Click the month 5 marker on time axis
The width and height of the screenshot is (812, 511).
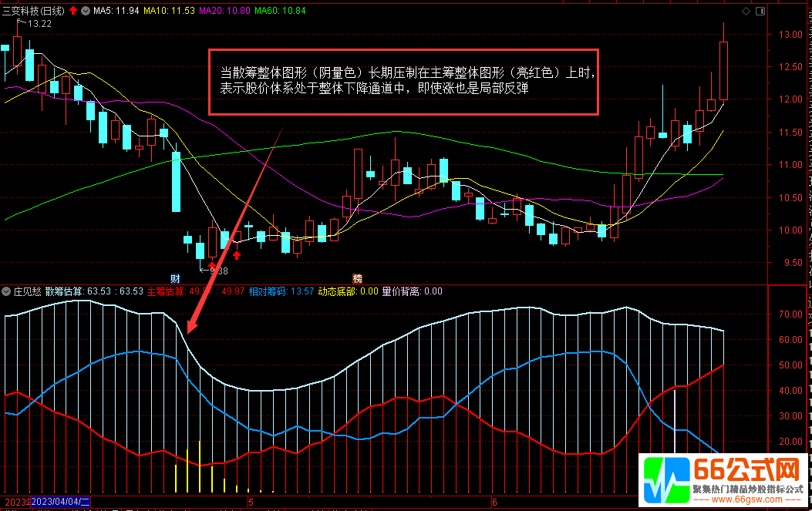(x=251, y=503)
